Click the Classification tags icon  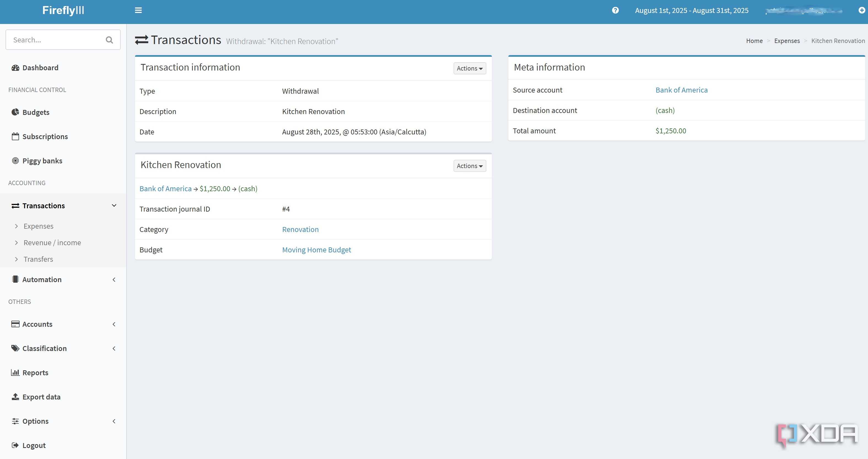(x=15, y=349)
